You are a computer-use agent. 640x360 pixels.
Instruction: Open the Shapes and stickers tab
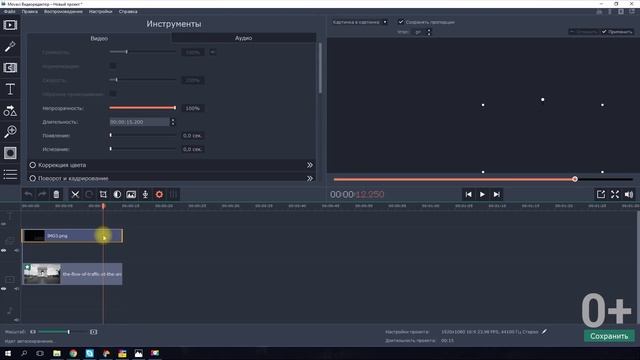point(10,111)
